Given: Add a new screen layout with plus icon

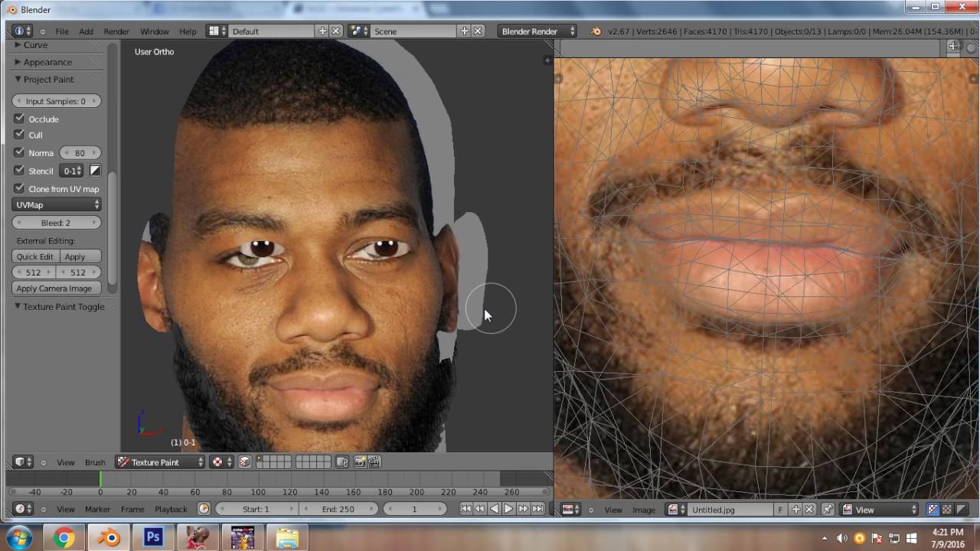Looking at the screenshot, I should (x=322, y=31).
